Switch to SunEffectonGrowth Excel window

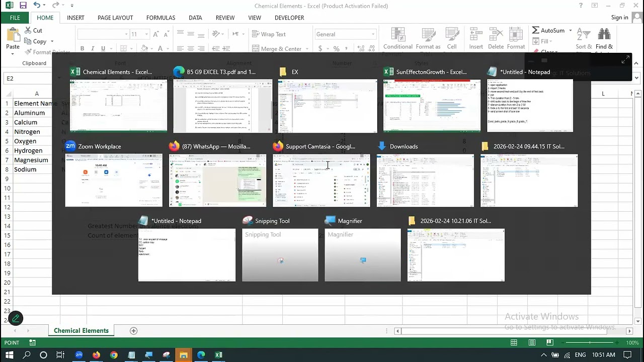(x=432, y=106)
